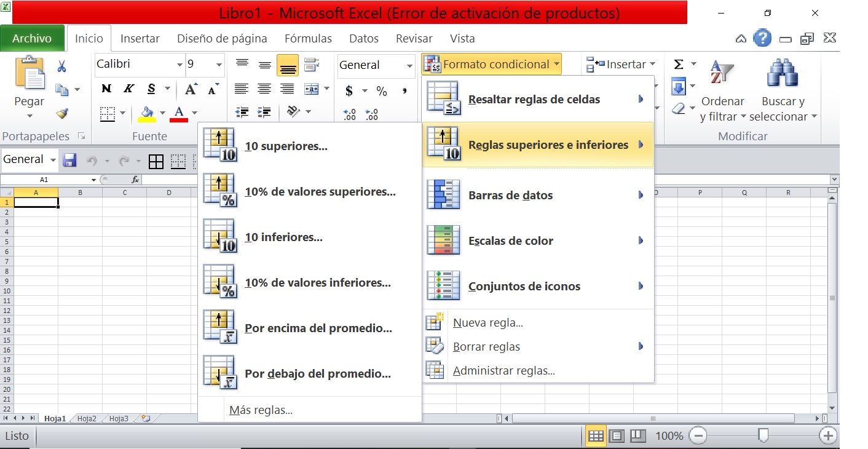The height and width of the screenshot is (449, 868).
Task: Toggle underline S formatting
Action: click(151, 89)
